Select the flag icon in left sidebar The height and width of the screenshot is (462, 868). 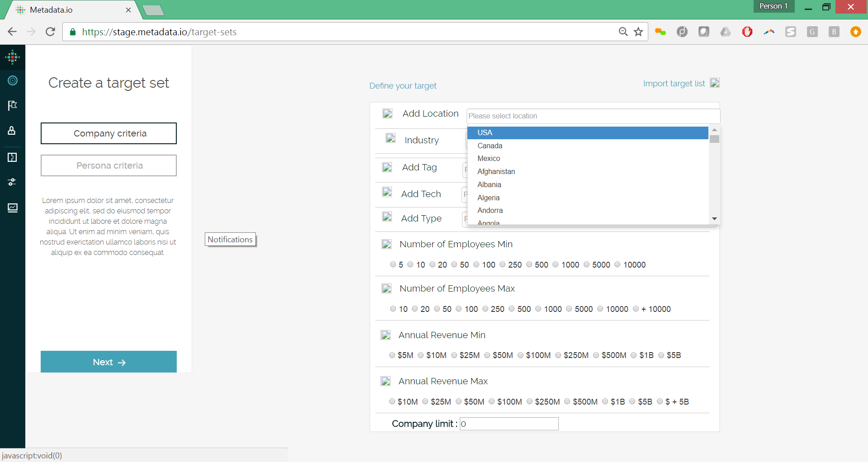pos(13,105)
